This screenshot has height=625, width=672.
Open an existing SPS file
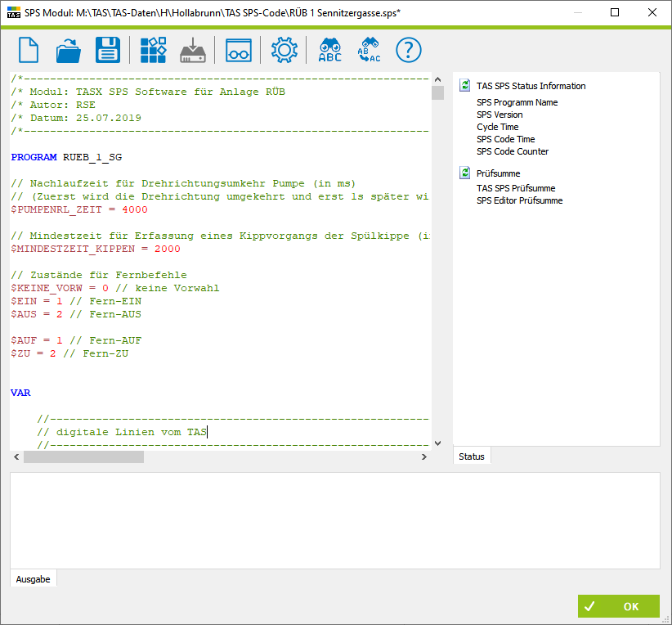pyautogui.click(x=69, y=50)
